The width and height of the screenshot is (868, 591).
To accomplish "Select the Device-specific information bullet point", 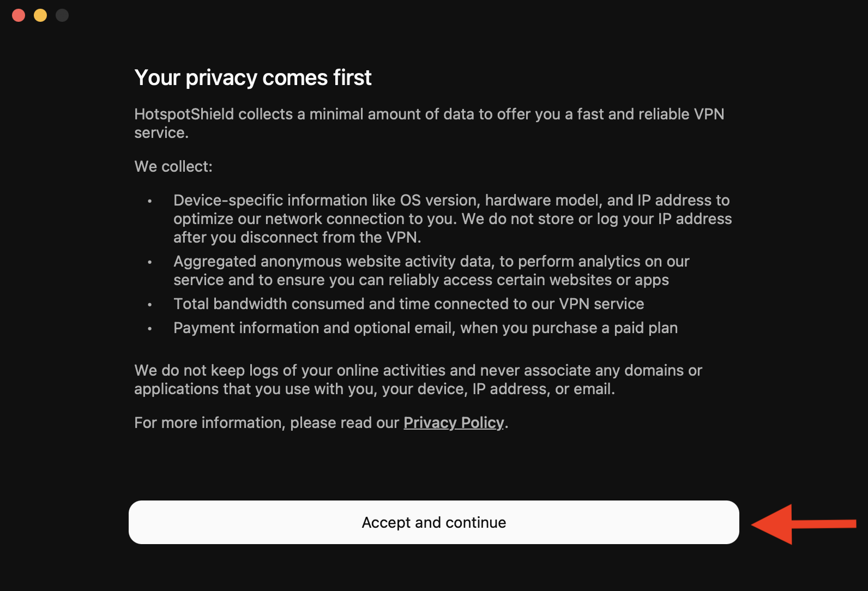I will click(451, 218).
